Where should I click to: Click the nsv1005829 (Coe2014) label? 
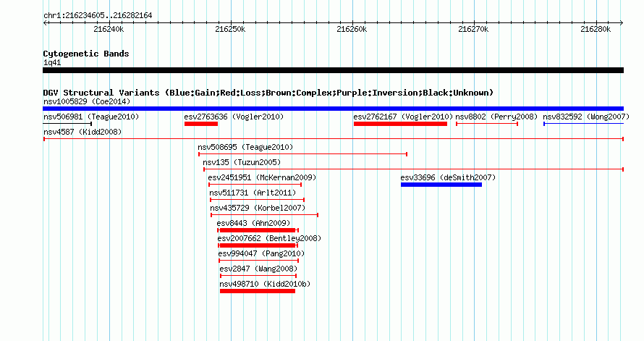87,101
